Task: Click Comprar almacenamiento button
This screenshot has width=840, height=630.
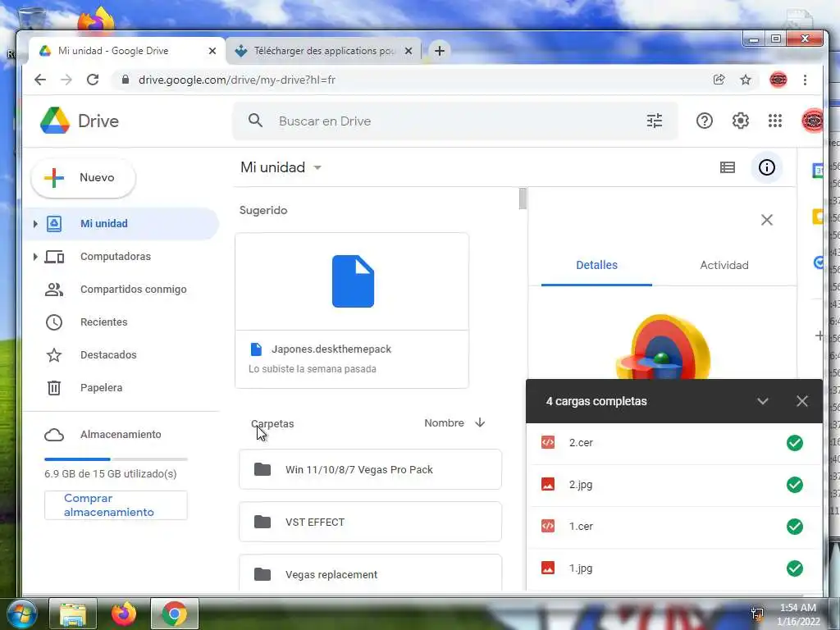Action: point(116,505)
